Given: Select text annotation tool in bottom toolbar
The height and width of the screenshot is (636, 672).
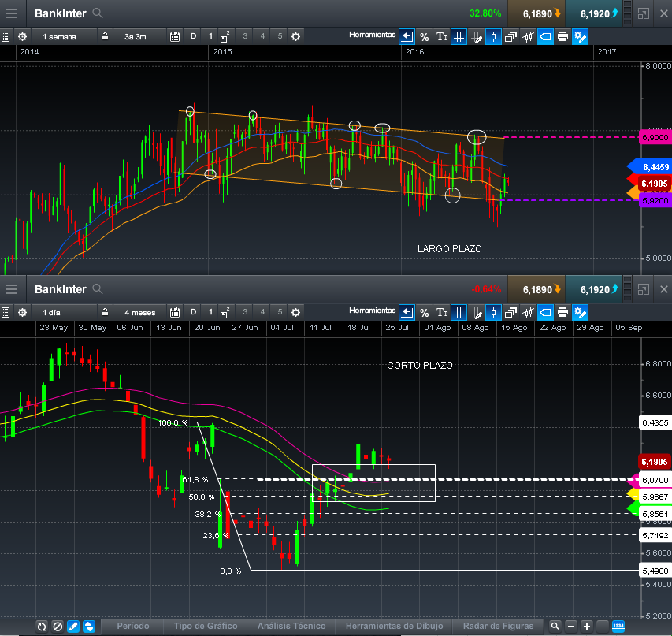Looking at the screenshot, I should tap(442, 313).
